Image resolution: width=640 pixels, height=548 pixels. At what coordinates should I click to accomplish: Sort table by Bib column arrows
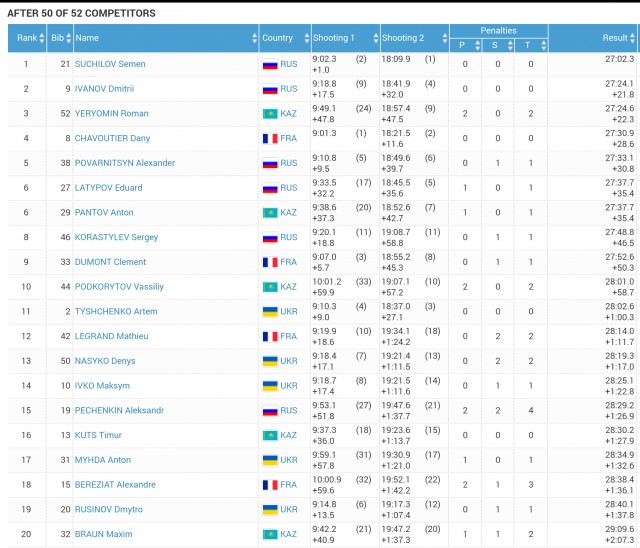(69, 38)
